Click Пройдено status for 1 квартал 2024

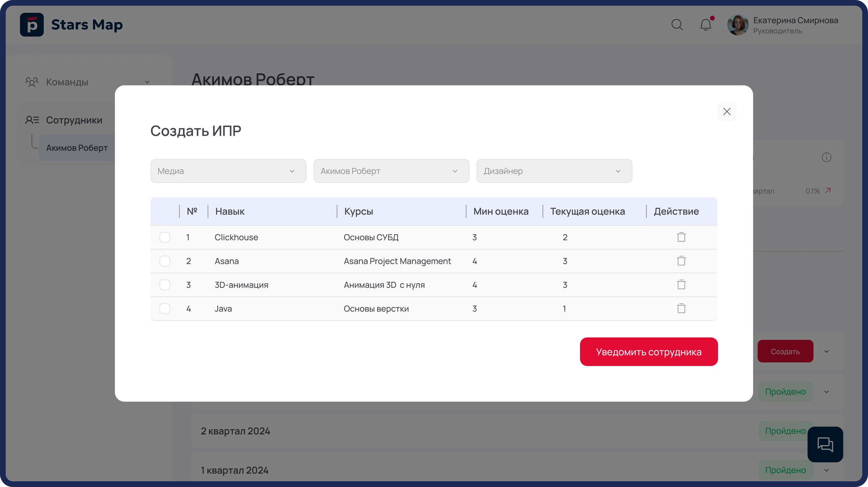[x=785, y=470]
